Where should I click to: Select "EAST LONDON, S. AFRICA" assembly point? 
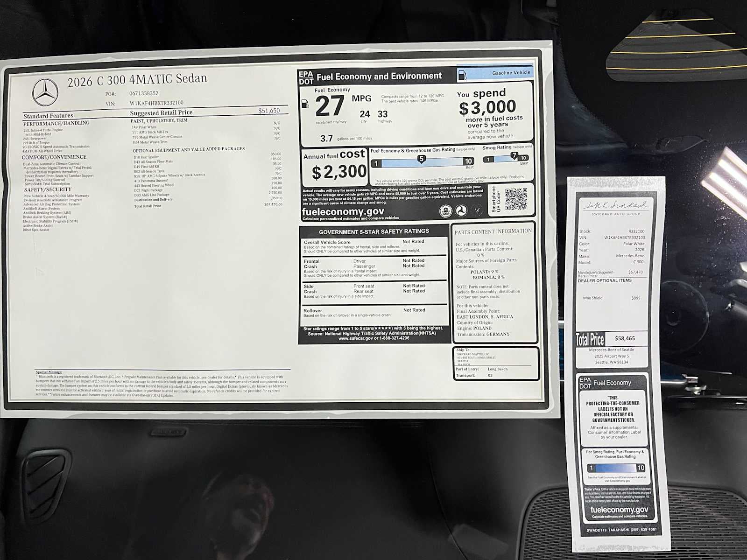tap(485, 317)
